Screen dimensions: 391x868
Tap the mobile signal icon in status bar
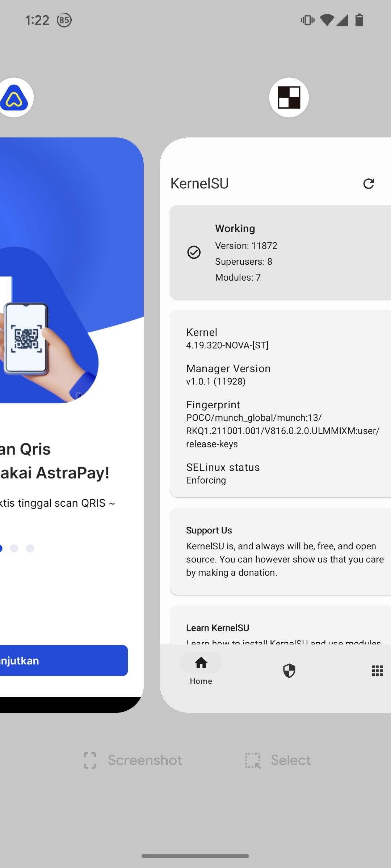[x=342, y=20]
